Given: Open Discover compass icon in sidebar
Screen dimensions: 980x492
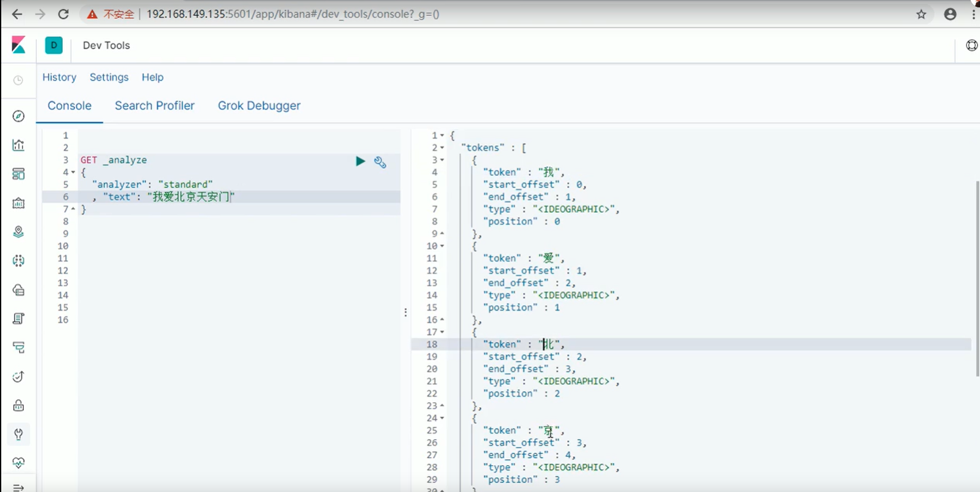Looking at the screenshot, I should tap(18, 116).
